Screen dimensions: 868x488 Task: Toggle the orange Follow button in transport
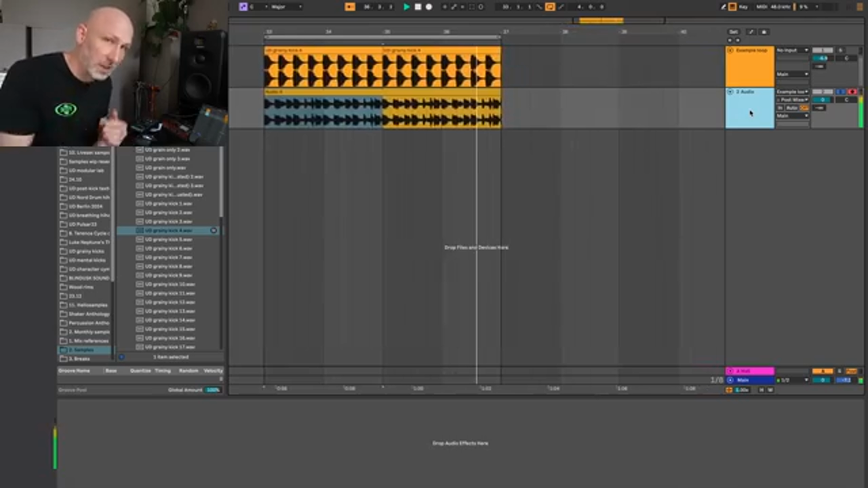[x=350, y=7]
